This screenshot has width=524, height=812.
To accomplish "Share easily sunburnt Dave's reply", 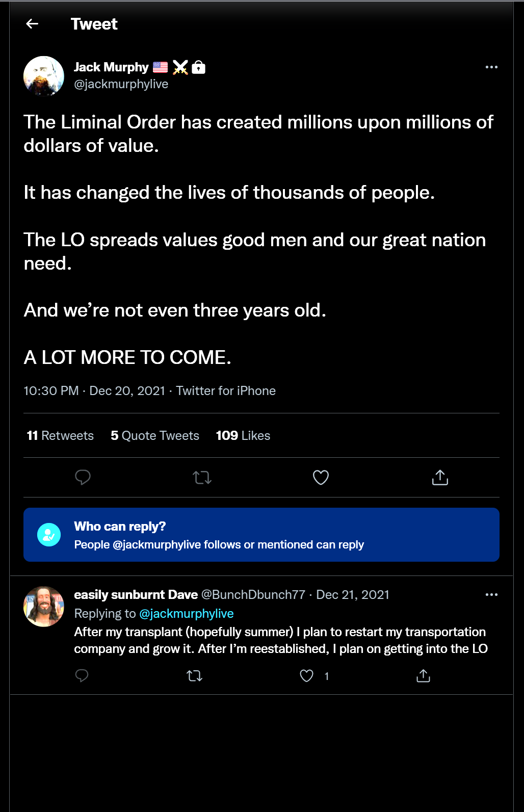I will click(x=423, y=676).
